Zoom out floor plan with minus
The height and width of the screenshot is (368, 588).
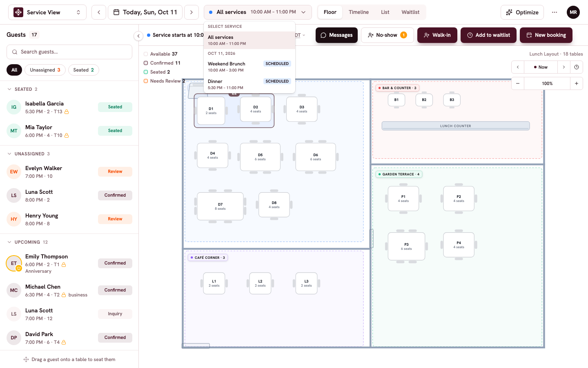[518, 83]
